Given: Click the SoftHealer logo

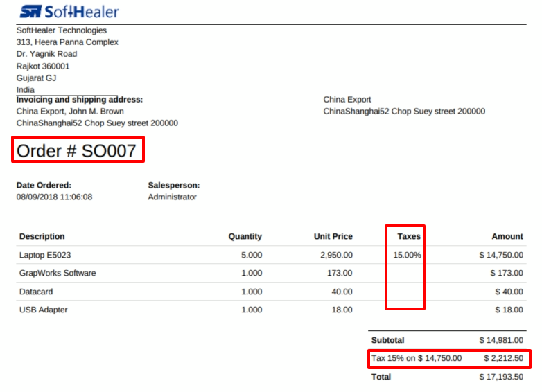Looking at the screenshot, I should pos(69,11).
